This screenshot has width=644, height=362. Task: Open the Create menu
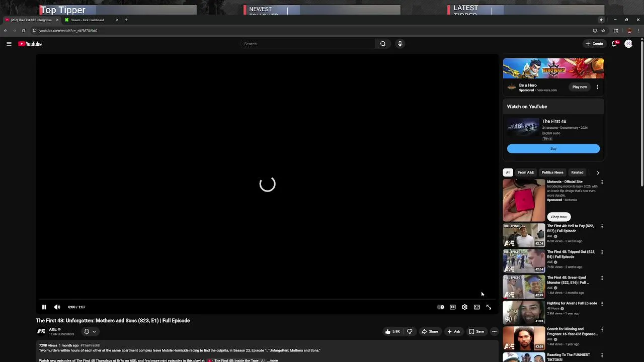(594, 44)
